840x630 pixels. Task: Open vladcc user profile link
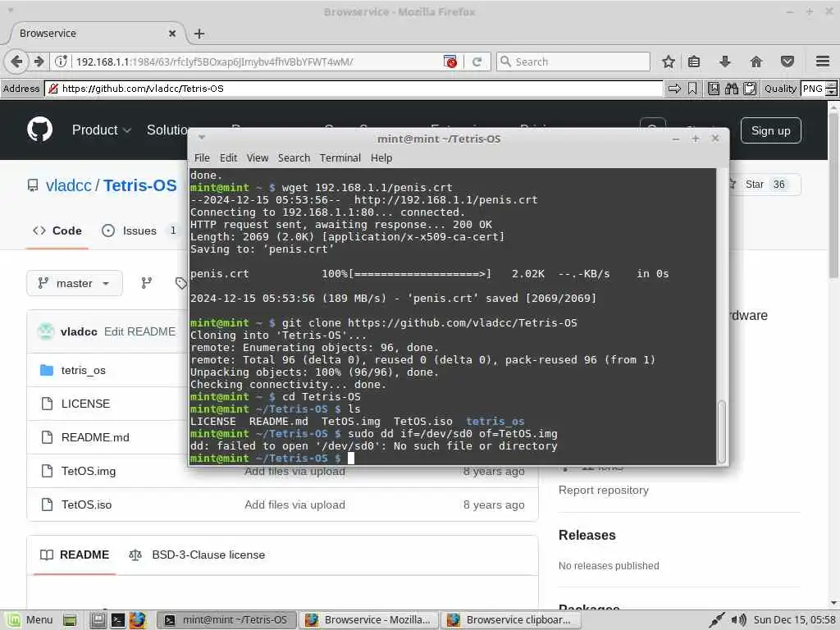[69, 185]
